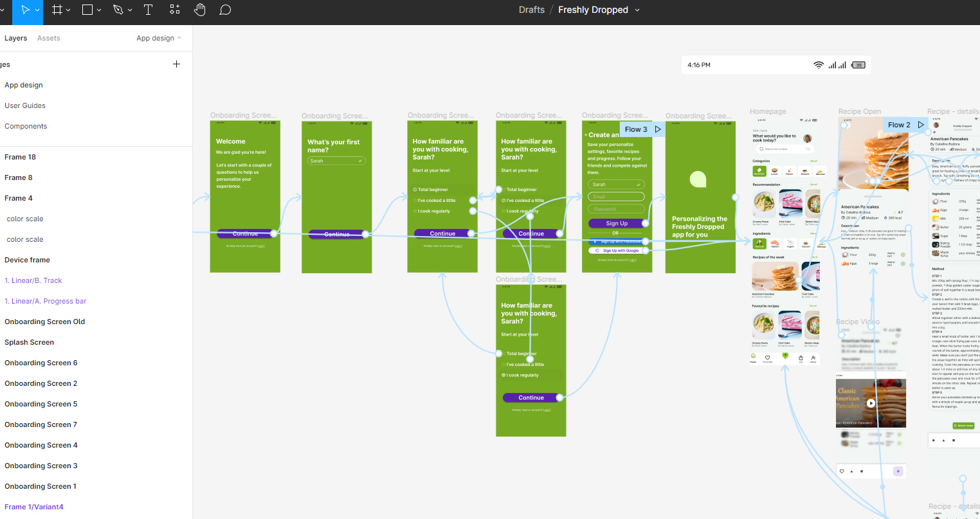Select the Frame tool

click(x=57, y=10)
